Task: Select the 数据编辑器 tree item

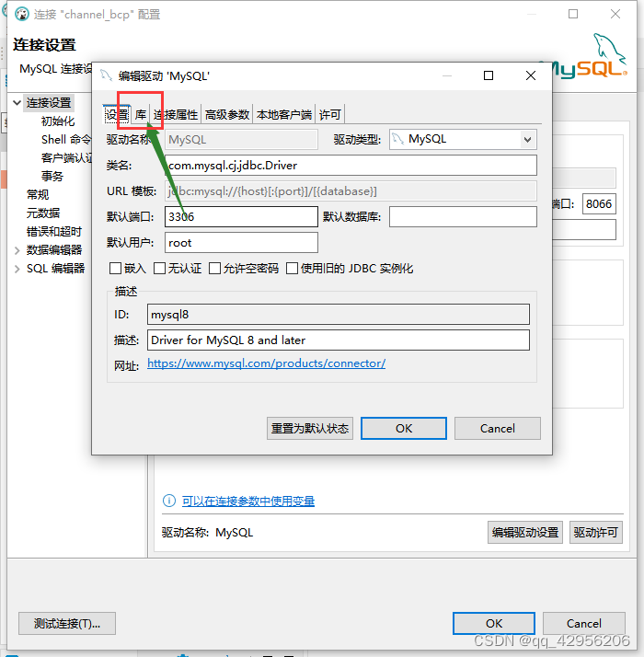Action: pyautogui.click(x=54, y=250)
